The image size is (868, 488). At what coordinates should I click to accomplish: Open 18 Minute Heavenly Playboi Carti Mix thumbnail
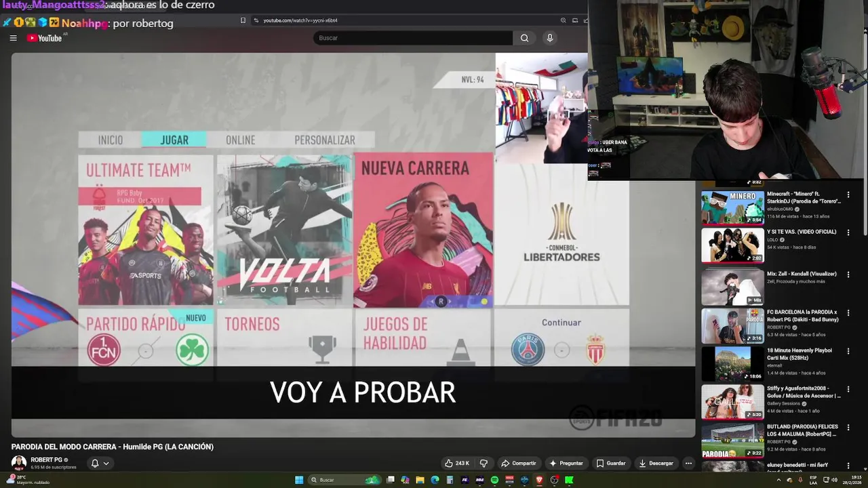pos(732,363)
